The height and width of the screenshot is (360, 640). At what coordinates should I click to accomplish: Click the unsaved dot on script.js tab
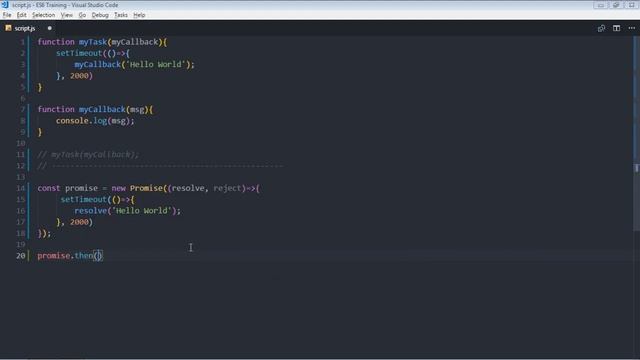50,28
